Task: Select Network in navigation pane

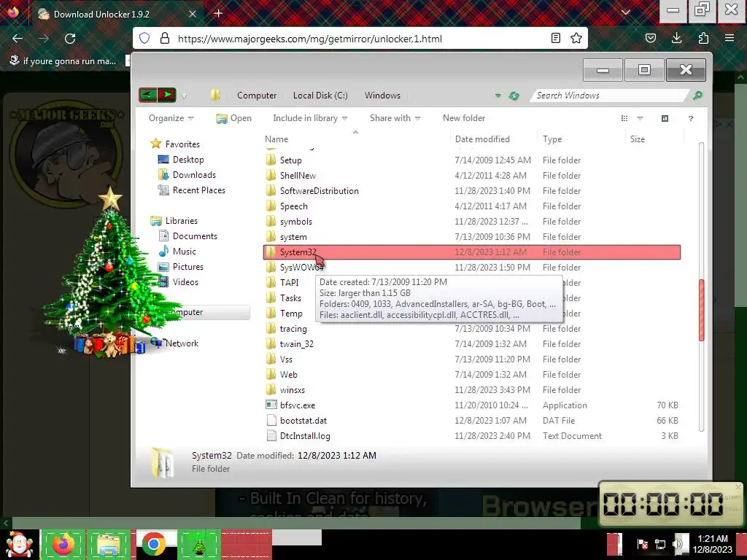Action: tap(182, 343)
